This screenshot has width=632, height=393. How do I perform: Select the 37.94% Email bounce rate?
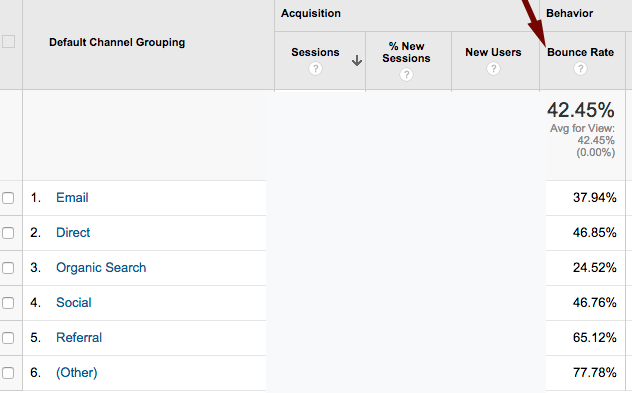(x=595, y=198)
